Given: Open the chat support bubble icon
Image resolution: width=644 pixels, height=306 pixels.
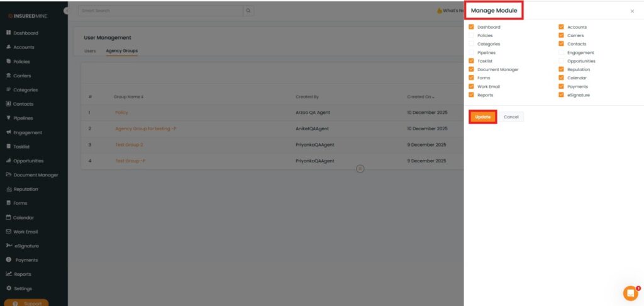Looking at the screenshot, I should (630, 293).
